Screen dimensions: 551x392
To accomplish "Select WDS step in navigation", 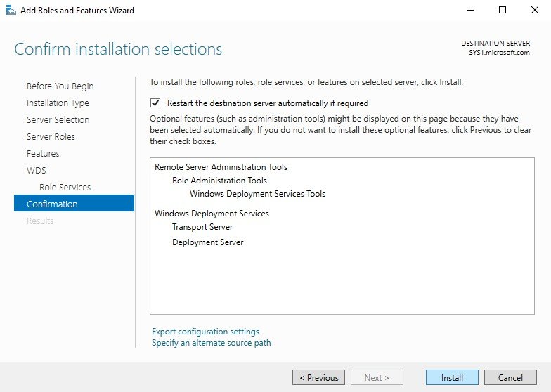I will point(37,170).
